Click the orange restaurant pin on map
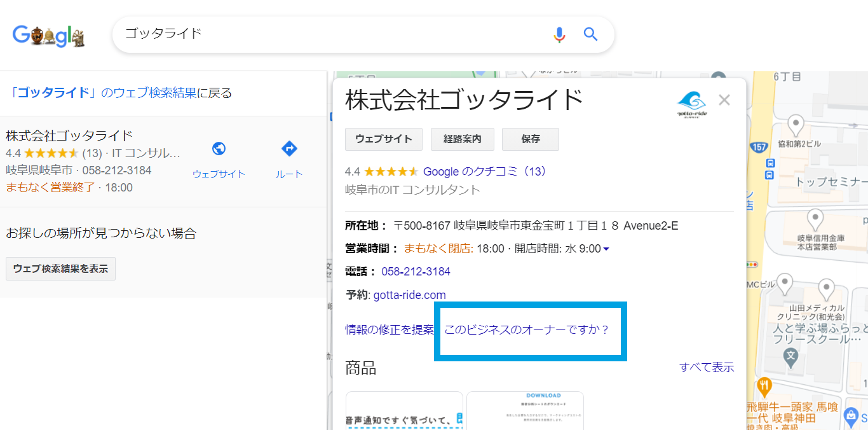The image size is (868, 430). pos(764,387)
